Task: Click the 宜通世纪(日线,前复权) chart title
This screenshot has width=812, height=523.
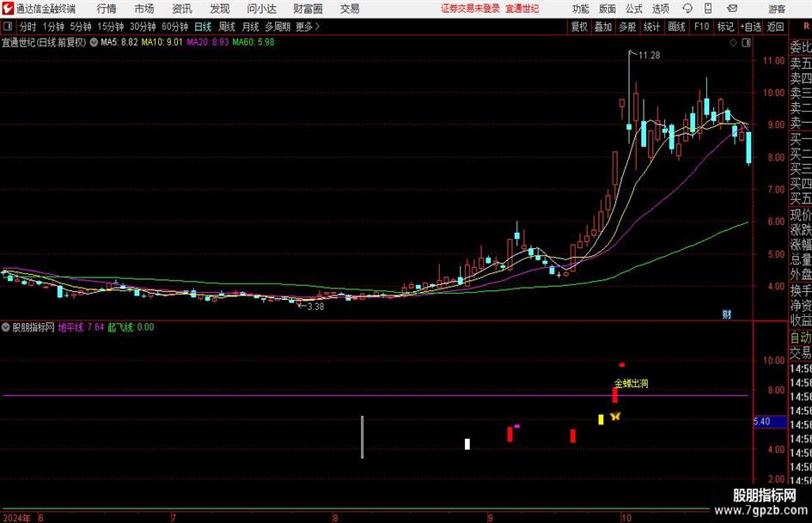Action: [44, 42]
